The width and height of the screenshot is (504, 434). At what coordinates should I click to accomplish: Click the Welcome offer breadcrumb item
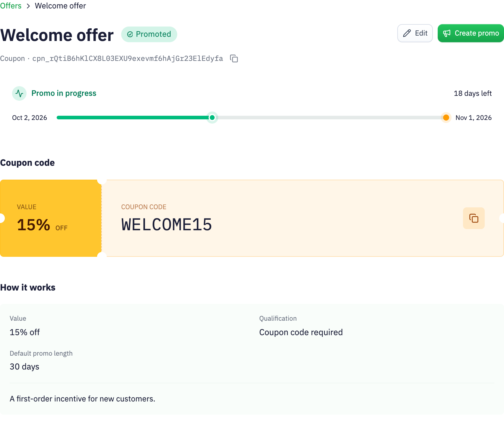[x=60, y=6]
